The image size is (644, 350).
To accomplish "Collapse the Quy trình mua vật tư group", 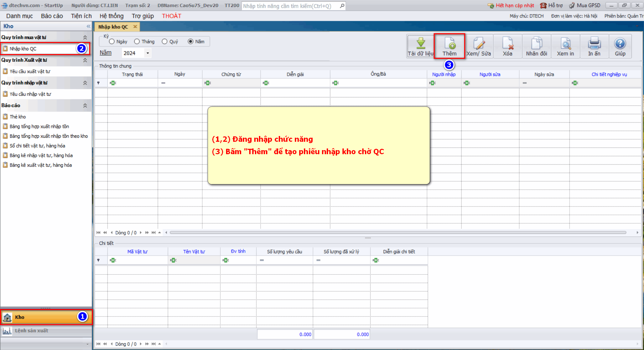I will click(85, 38).
